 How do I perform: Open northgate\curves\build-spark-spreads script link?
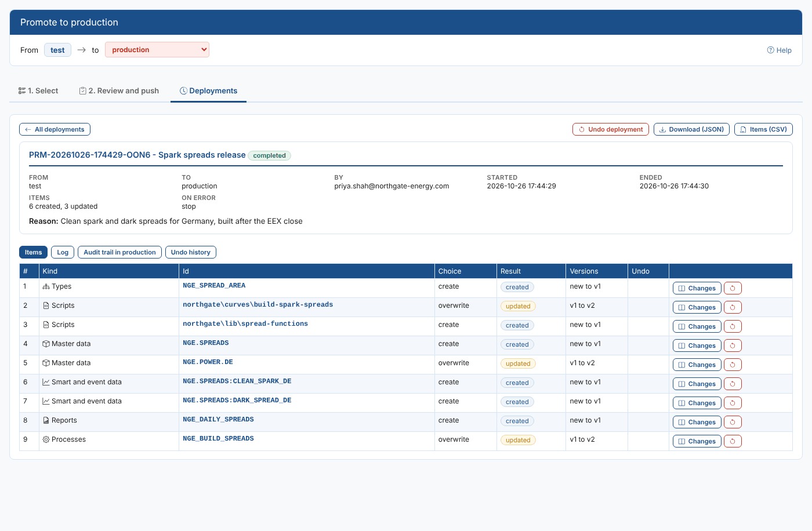[258, 305]
